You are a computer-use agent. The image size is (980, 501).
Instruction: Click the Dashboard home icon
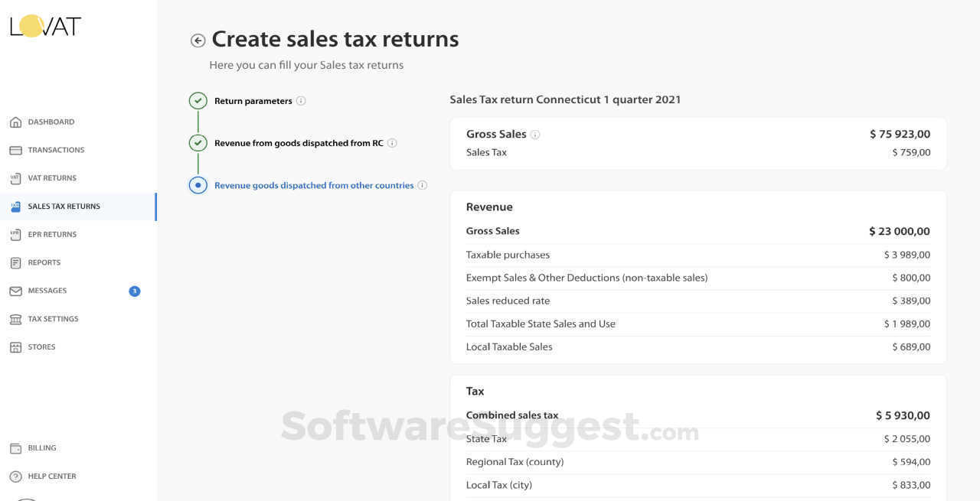[15, 122]
